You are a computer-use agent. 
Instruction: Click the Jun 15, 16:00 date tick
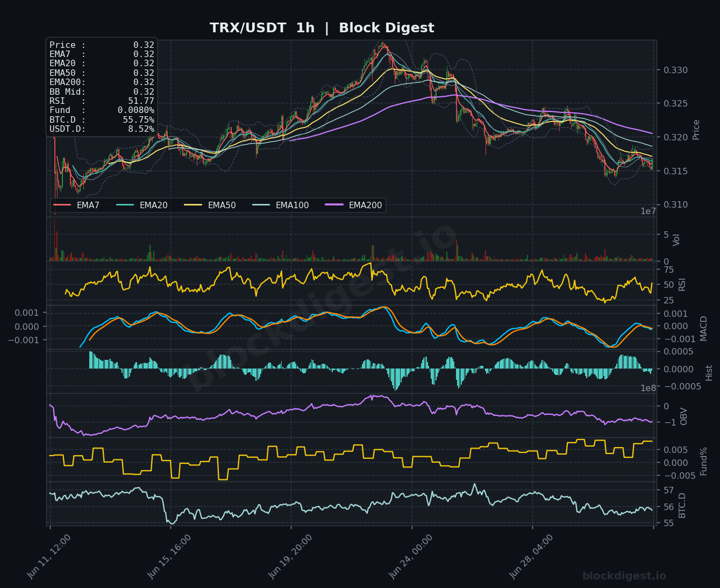point(169,556)
